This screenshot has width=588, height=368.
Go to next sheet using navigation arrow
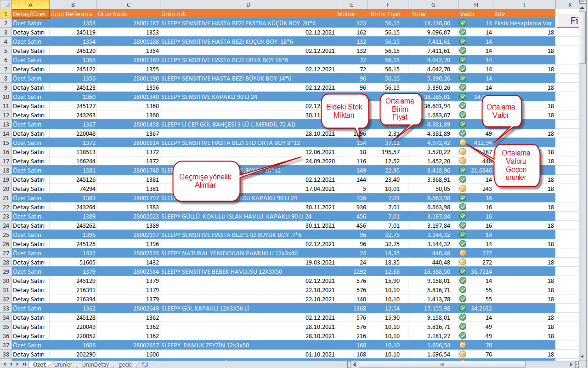(18, 364)
